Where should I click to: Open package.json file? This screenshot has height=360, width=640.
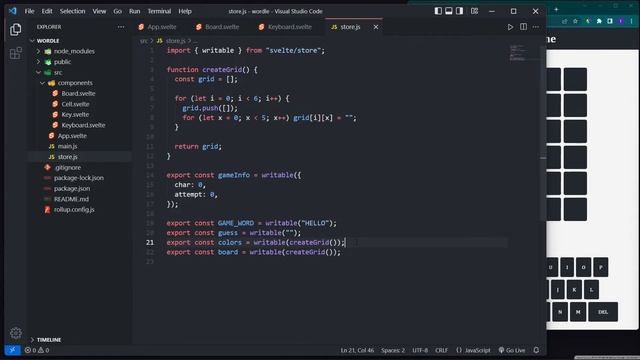72,189
